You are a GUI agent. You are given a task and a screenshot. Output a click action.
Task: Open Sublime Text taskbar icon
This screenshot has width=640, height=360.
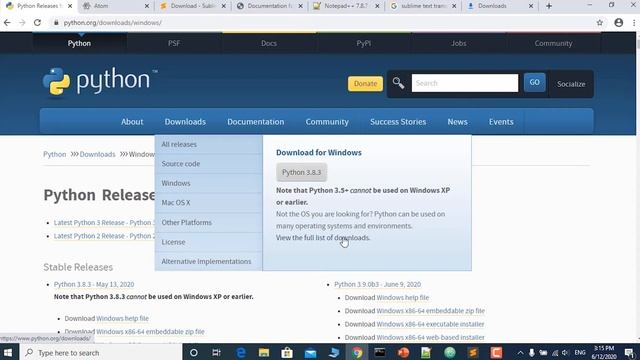(473, 353)
